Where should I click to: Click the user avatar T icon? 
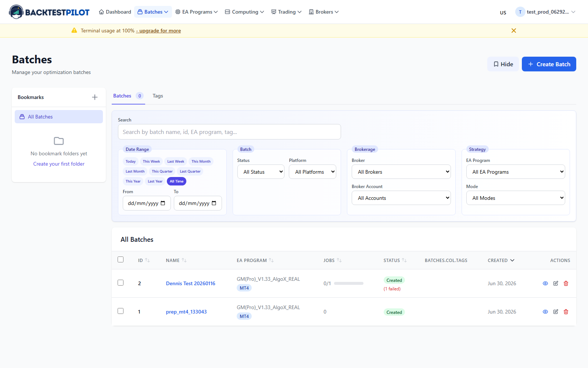[520, 12]
